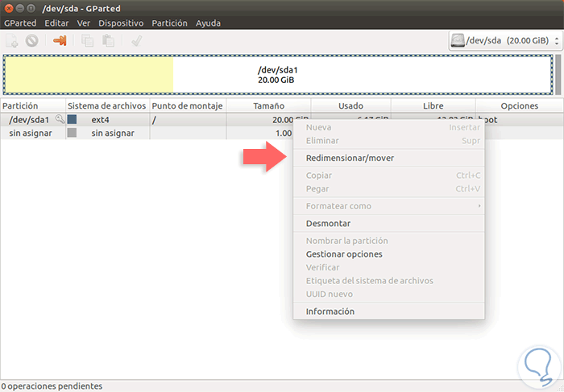Click the / mount point cell
This screenshot has width=564, height=392.
point(188,120)
